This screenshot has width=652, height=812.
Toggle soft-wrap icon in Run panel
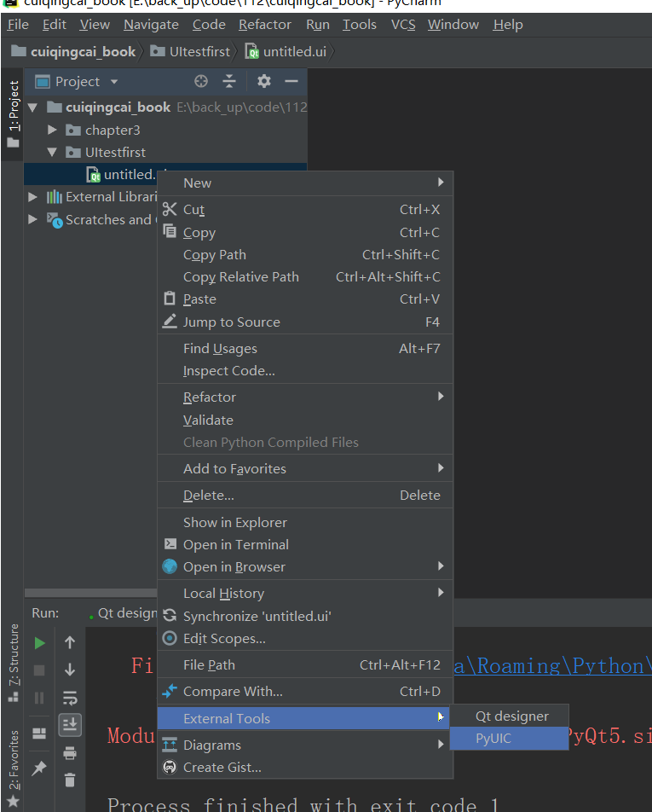tap(70, 698)
